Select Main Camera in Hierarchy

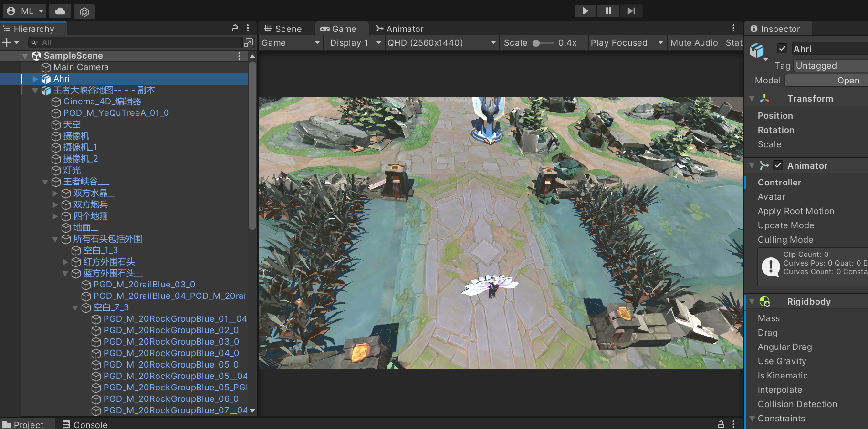coord(81,67)
